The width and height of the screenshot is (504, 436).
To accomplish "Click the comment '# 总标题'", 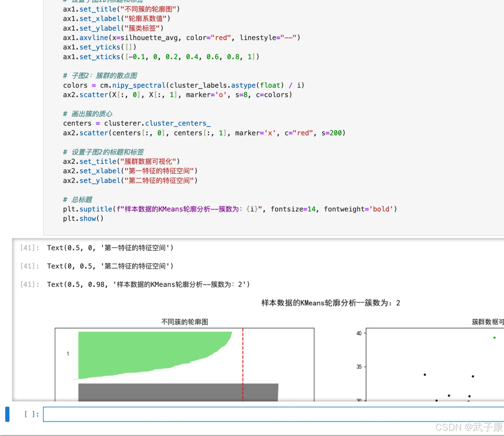I will [78, 200].
